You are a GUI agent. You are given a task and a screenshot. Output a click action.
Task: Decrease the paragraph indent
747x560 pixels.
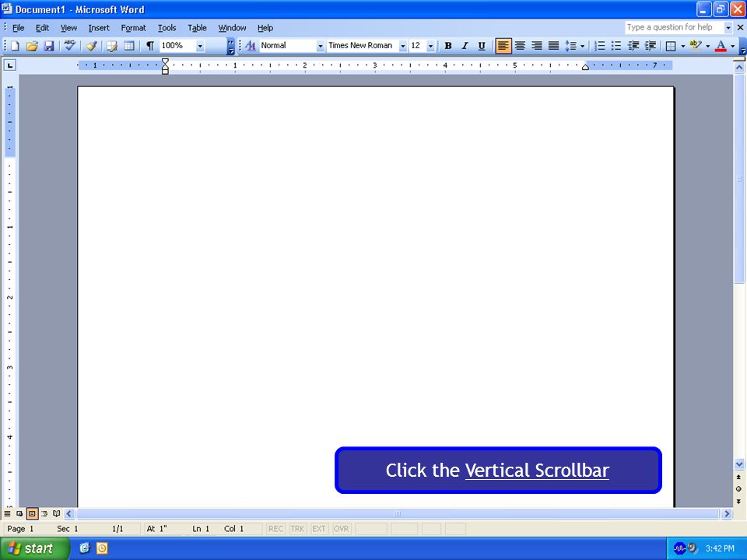633,46
